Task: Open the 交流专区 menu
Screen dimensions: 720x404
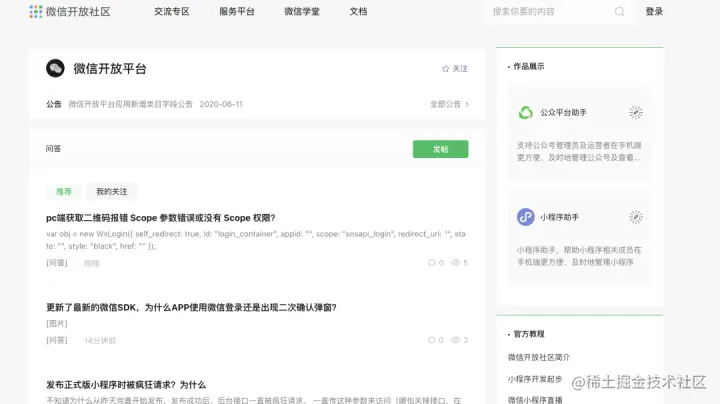Action: (172, 11)
